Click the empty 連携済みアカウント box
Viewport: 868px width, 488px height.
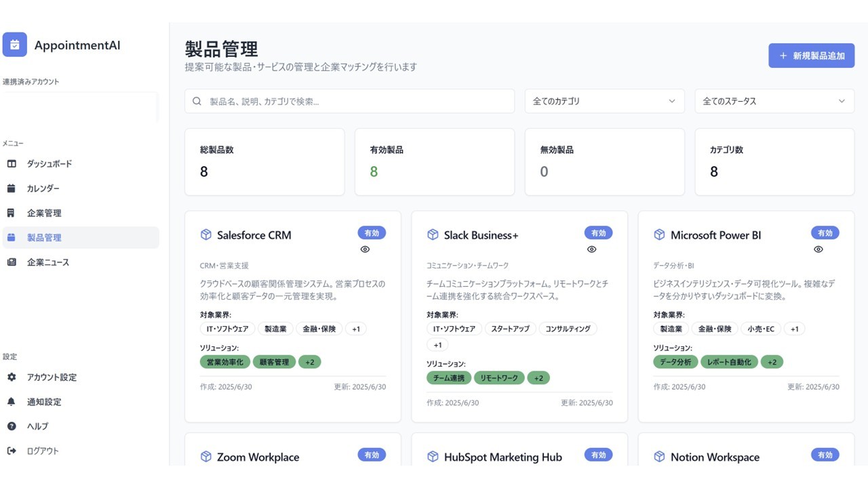click(x=79, y=107)
